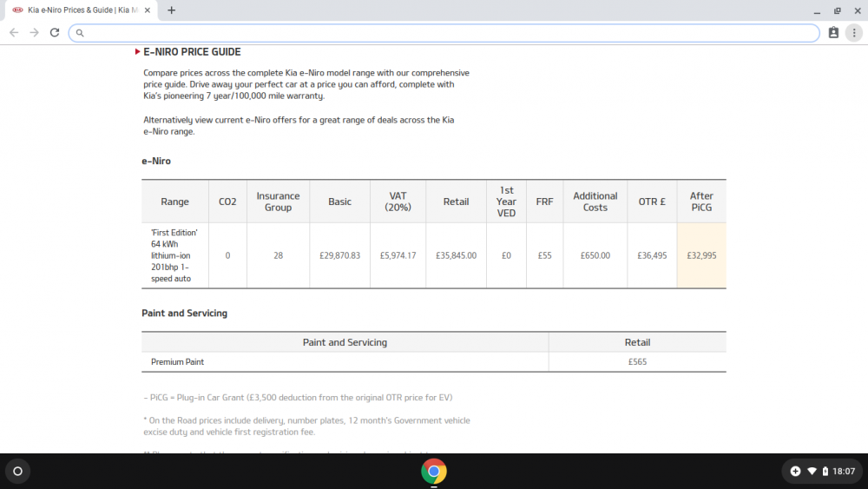Select the 'First Edition' 64 kWh range cell
This screenshot has height=489, width=868.
(175, 255)
